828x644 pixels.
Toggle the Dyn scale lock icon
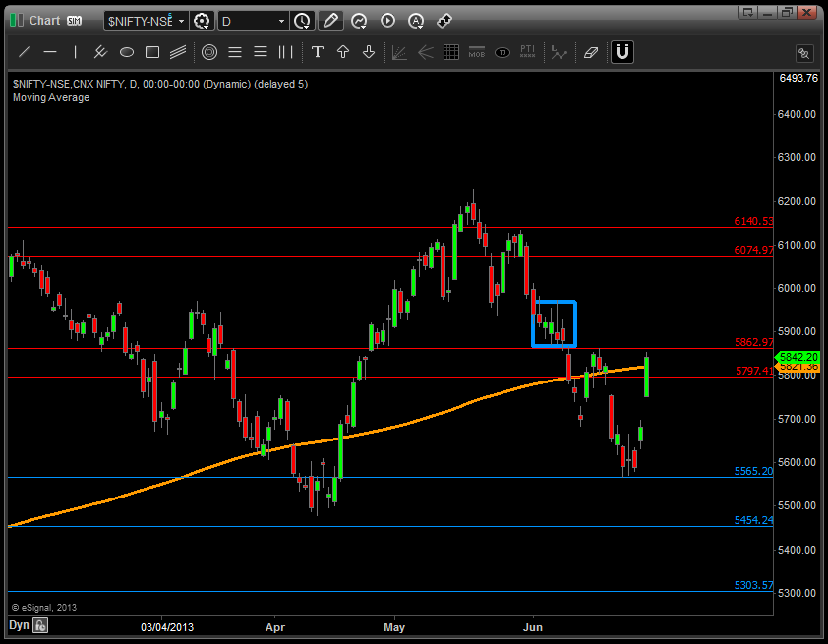[40, 625]
